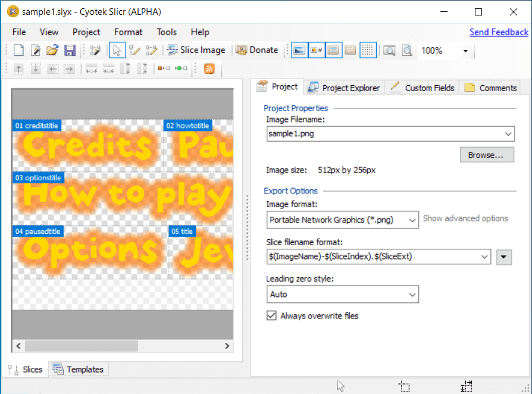The height and width of the screenshot is (394, 532).
Task: Click the increase width icon
Action: (91, 69)
